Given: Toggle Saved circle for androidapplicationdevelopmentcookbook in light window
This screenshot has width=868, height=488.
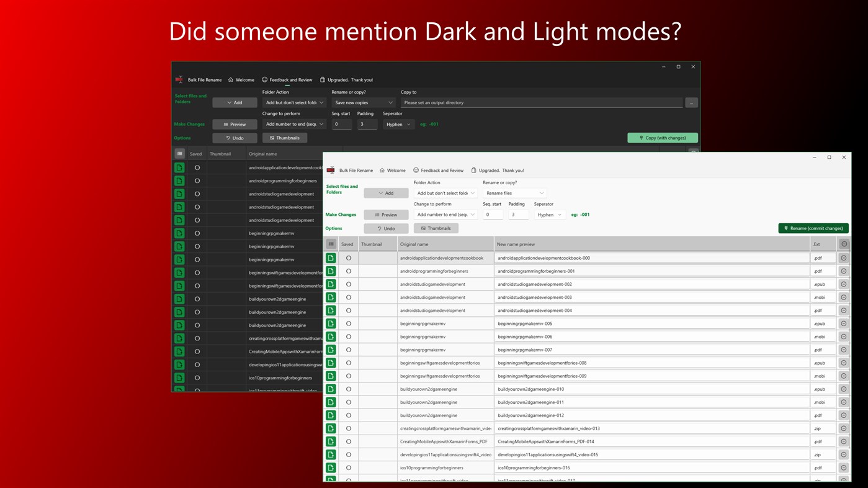Looking at the screenshot, I should (349, 258).
